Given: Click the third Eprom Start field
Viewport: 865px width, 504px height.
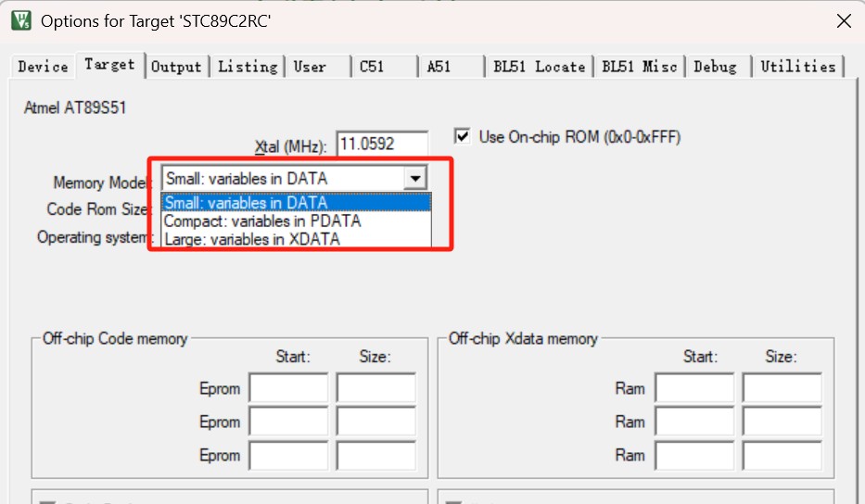Looking at the screenshot, I should (288, 456).
